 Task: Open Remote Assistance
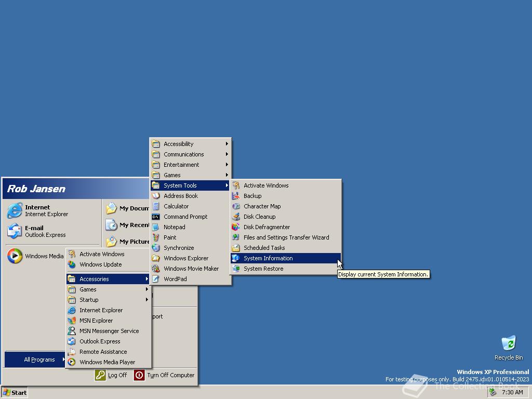108,352
